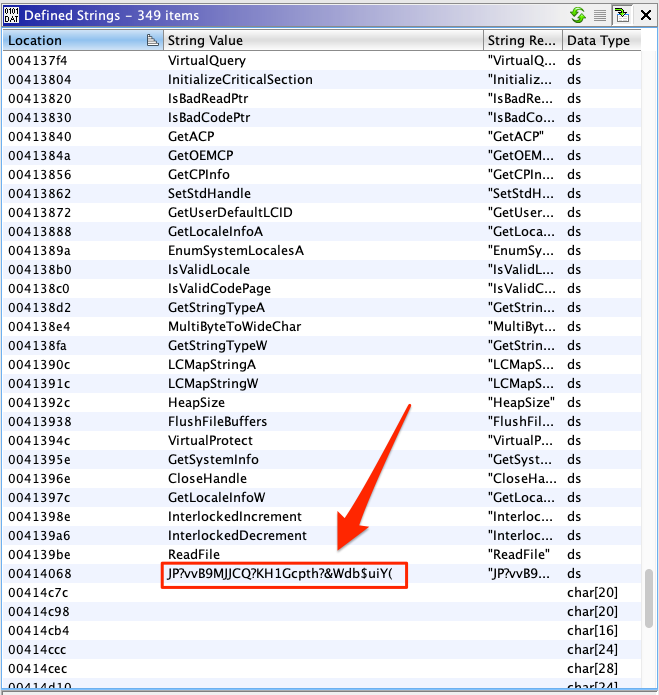This screenshot has width=659, height=695.
Task: Close the Defined Strings panel
Action: [x=644, y=15]
